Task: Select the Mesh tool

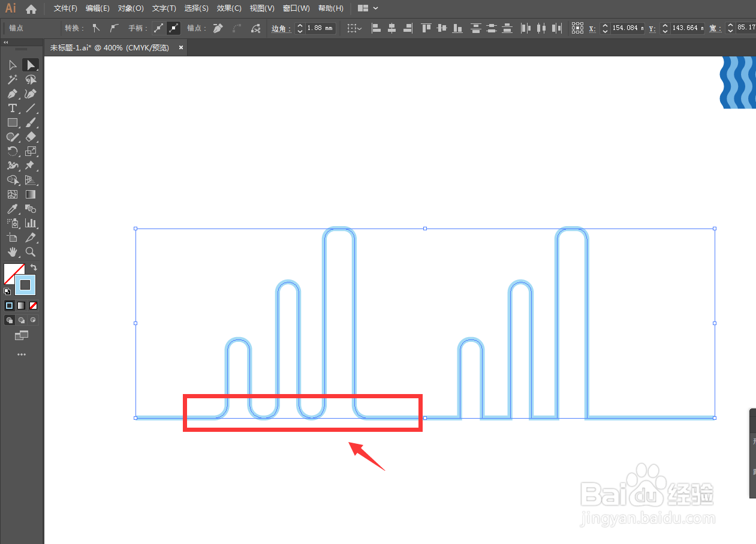Action: [x=13, y=194]
